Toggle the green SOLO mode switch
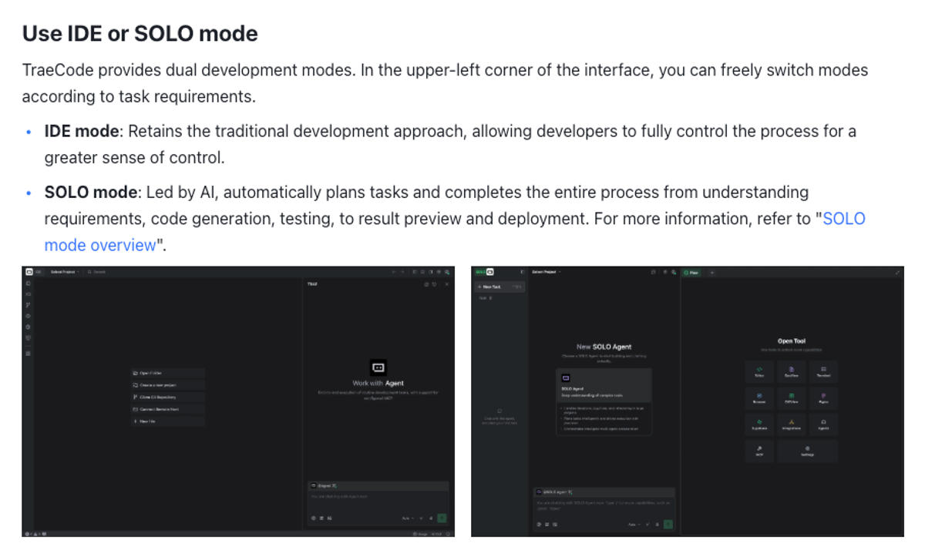This screenshot has width=925, height=560. 485,272
